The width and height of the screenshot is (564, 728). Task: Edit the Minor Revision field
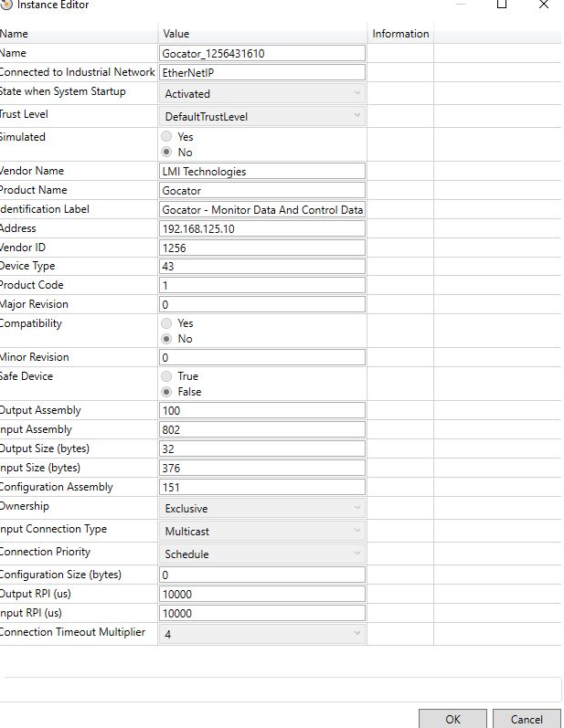pyautogui.click(x=262, y=357)
